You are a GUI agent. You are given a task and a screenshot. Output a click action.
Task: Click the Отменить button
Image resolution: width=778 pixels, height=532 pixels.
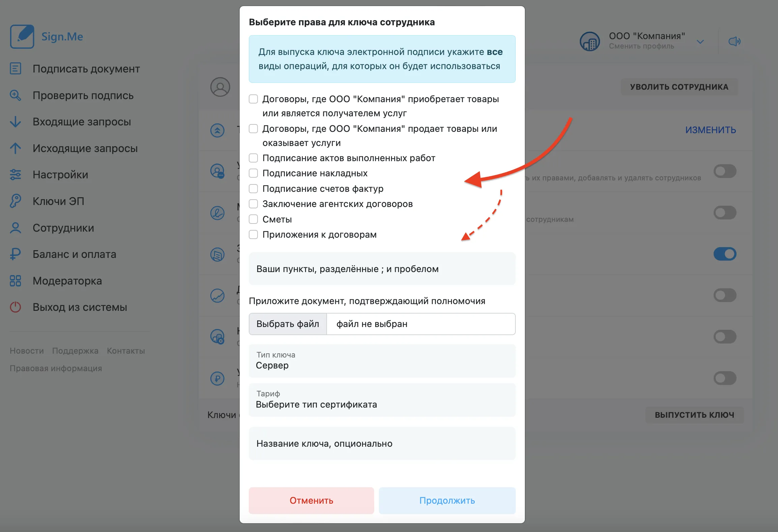[311, 500]
